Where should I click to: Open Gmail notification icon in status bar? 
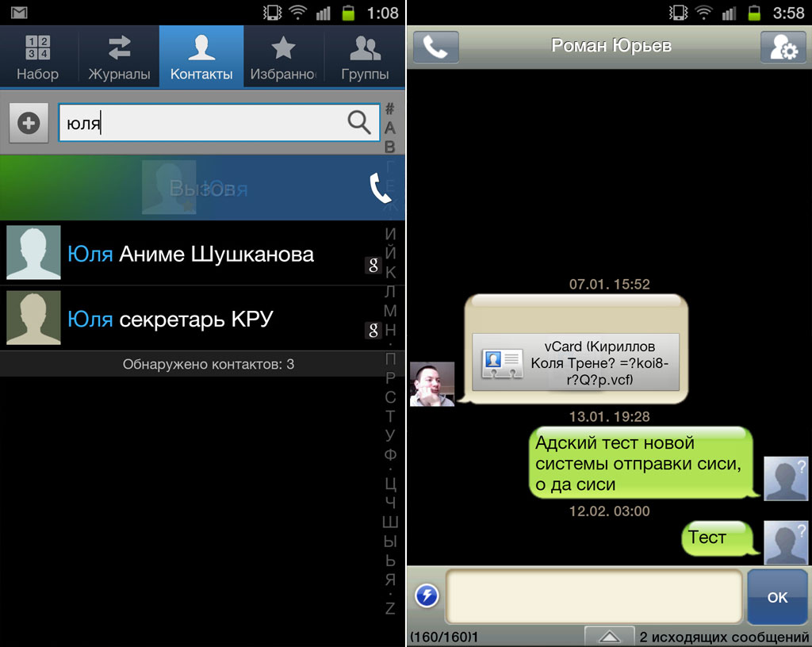[19, 13]
